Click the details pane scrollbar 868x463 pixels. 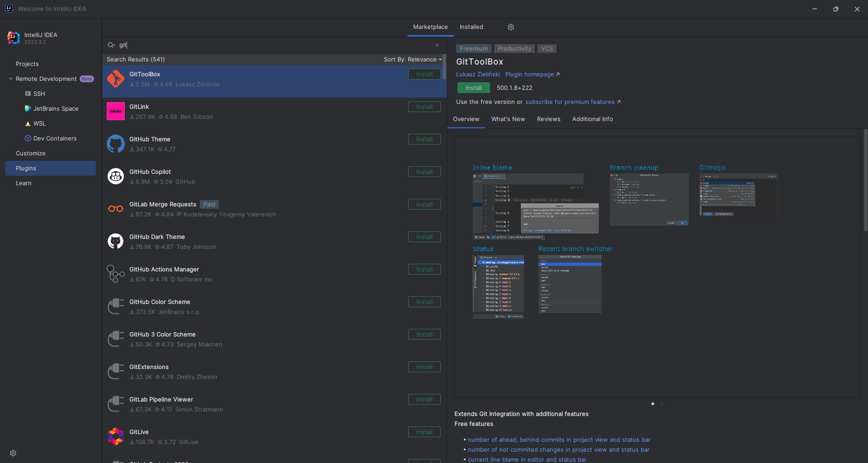tap(865, 180)
